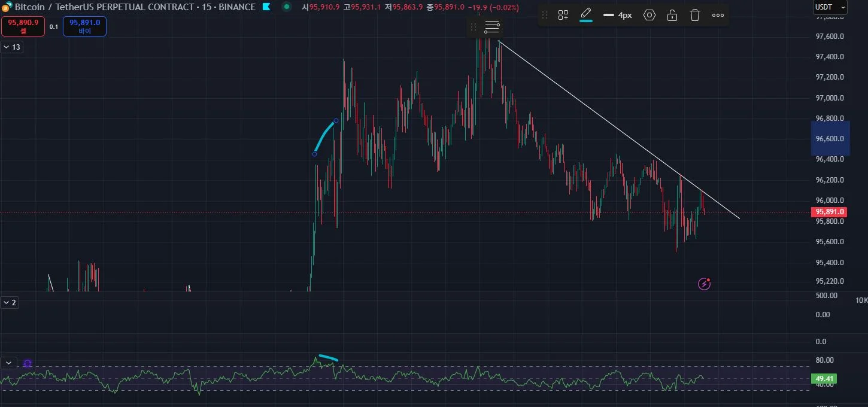Delete the drawing with the trash icon
The width and height of the screenshot is (868, 407).
coord(694,16)
